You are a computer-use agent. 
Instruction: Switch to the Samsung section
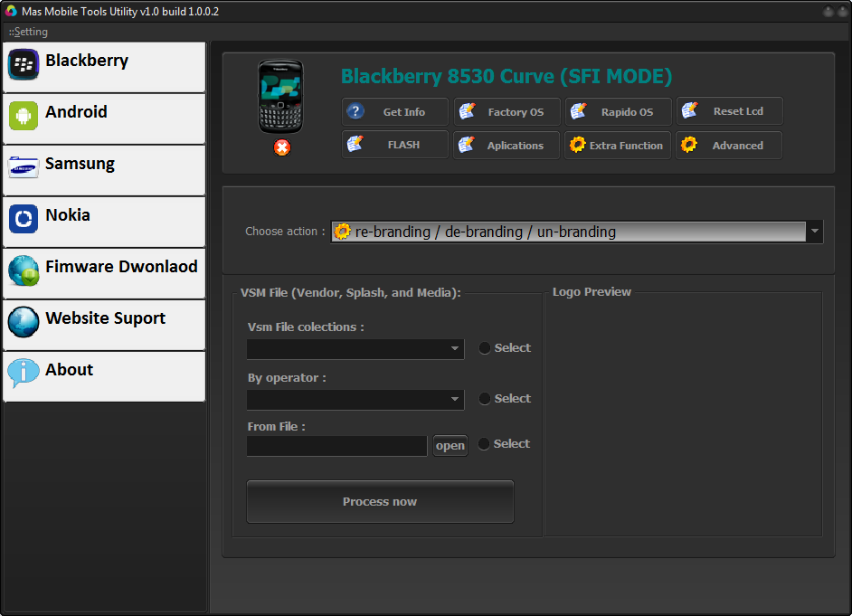[x=104, y=170]
